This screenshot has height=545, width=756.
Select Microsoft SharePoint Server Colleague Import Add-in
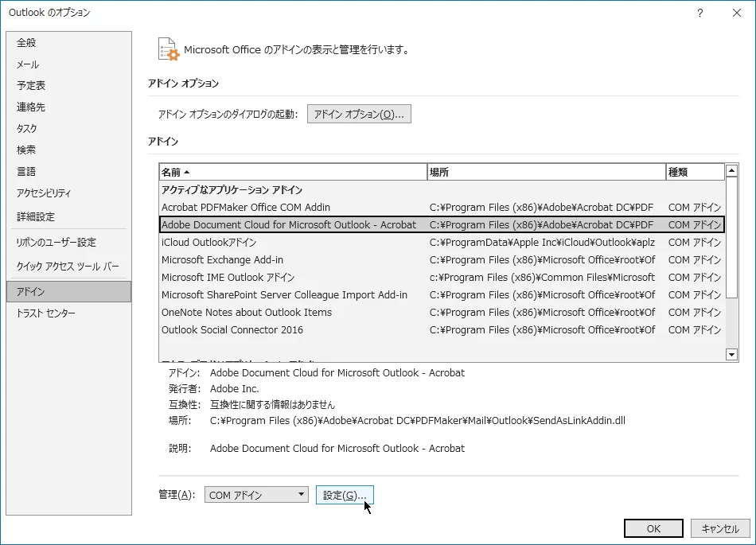(442, 295)
